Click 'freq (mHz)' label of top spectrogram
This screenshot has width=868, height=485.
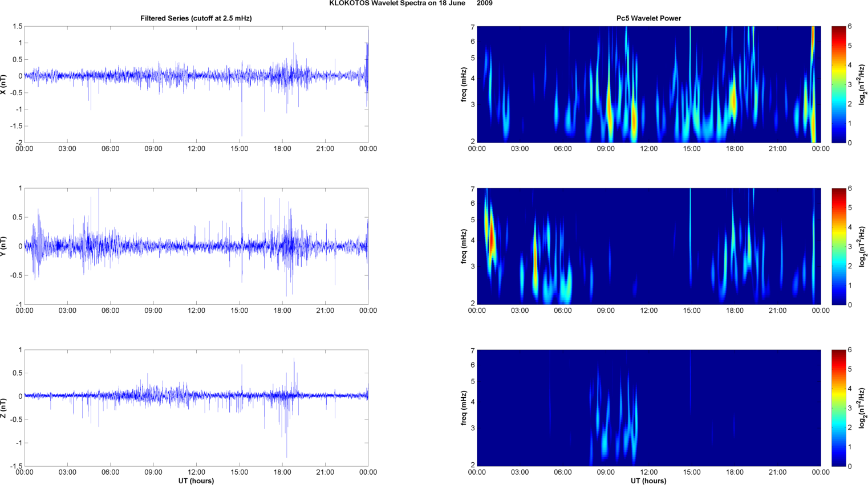465,84
